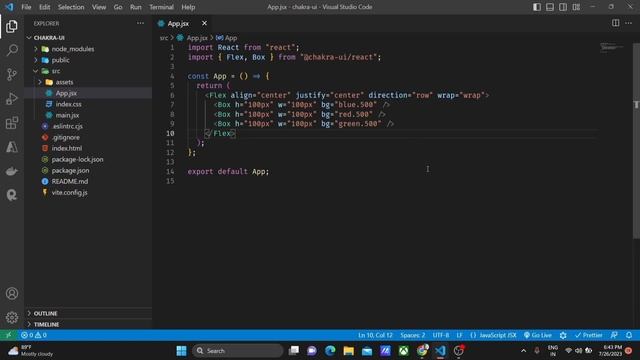
Task: Click in the Windows taskbar search box
Action: tap(238, 351)
